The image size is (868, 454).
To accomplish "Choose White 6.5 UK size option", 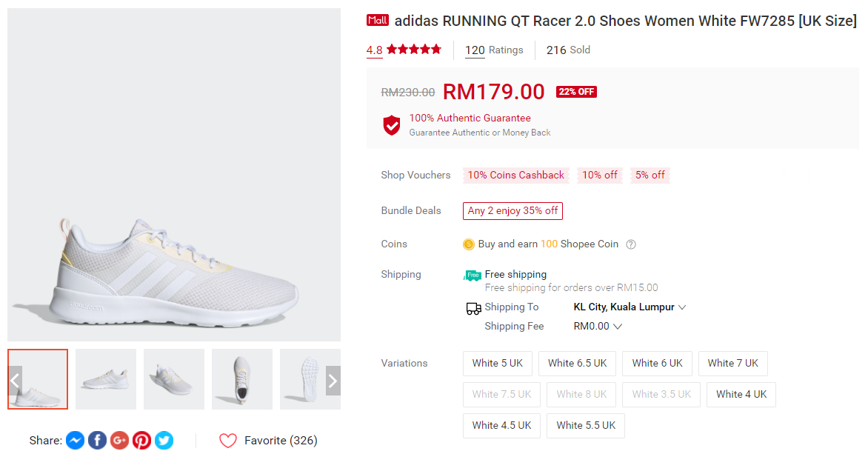I will [x=577, y=364].
